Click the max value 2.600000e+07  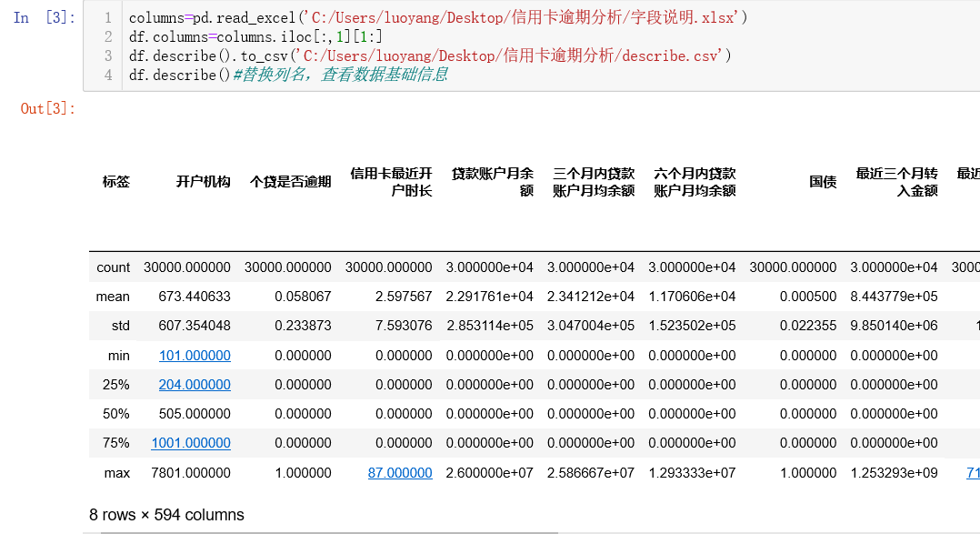pos(489,473)
